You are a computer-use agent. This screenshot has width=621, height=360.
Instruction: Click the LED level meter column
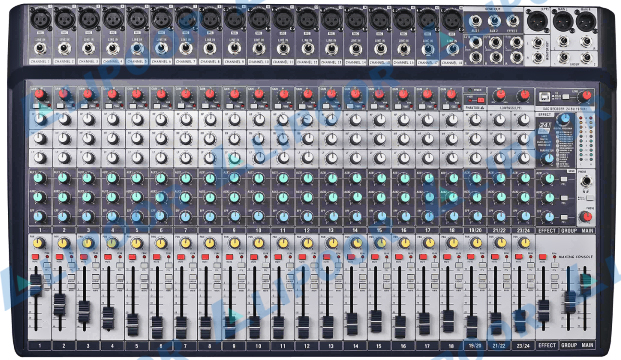pyautogui.click(x=586, y=140)
